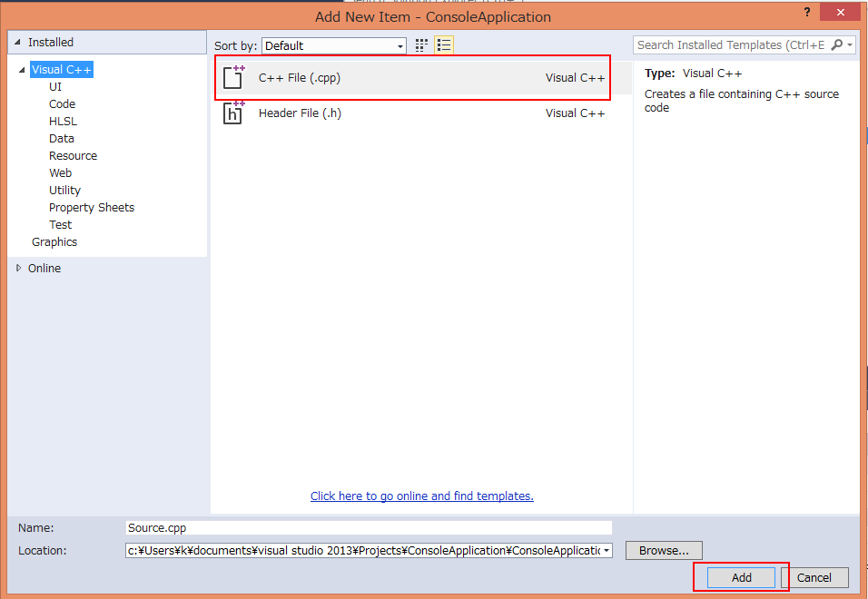868x599 pixels.
Task: Choose the C++ File (.cpp) name text
Action: click(300, 78)
